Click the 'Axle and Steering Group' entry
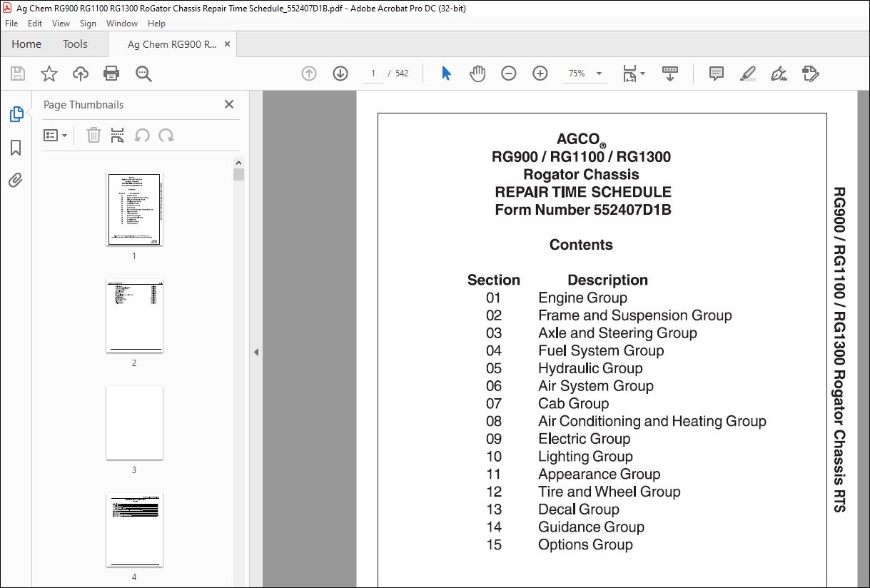This screenshot has width=870, height=588. [x=617, y=333]
